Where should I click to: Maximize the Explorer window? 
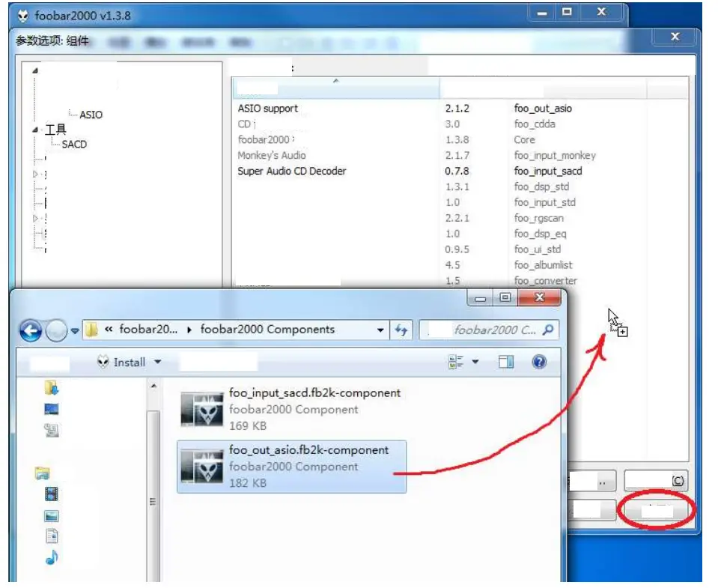tap(505, 297)
